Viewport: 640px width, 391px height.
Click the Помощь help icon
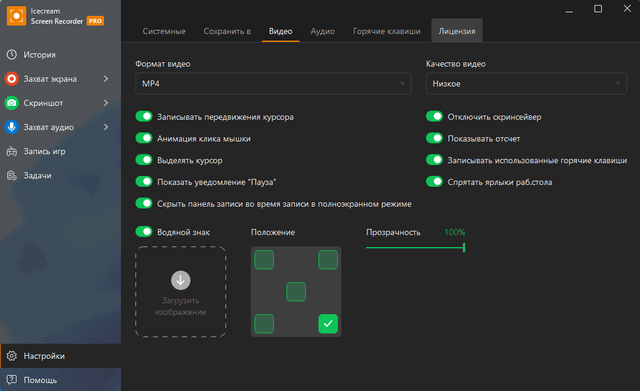(12, 380)
